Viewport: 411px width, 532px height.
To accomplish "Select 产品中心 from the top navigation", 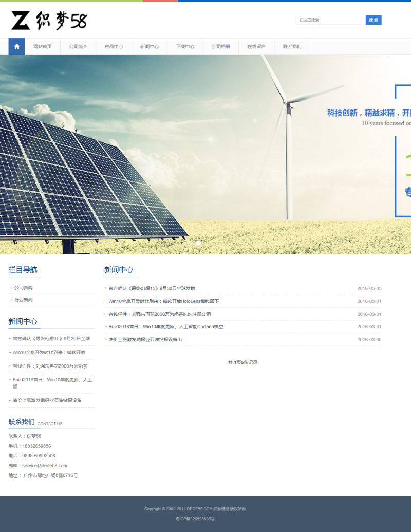I will (114, 47).
